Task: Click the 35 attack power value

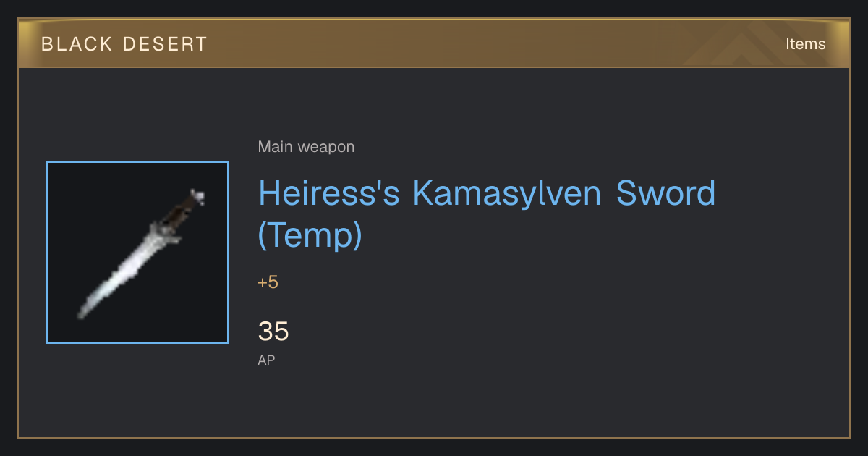Action: [x=273, y=332]
